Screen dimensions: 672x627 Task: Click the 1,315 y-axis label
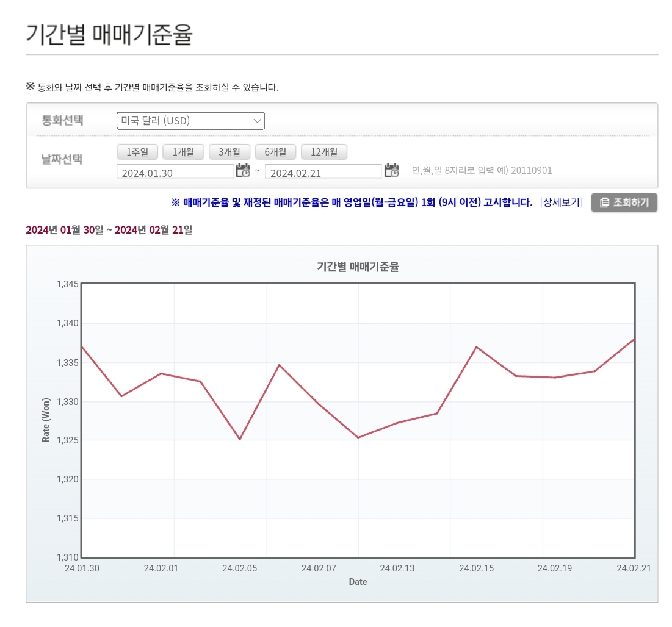pos(68,518)
